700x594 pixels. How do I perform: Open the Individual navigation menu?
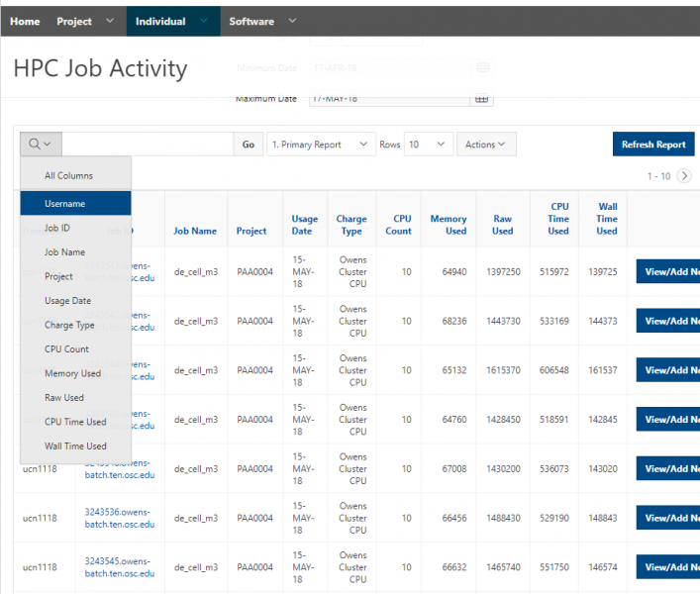click(159, 21)
